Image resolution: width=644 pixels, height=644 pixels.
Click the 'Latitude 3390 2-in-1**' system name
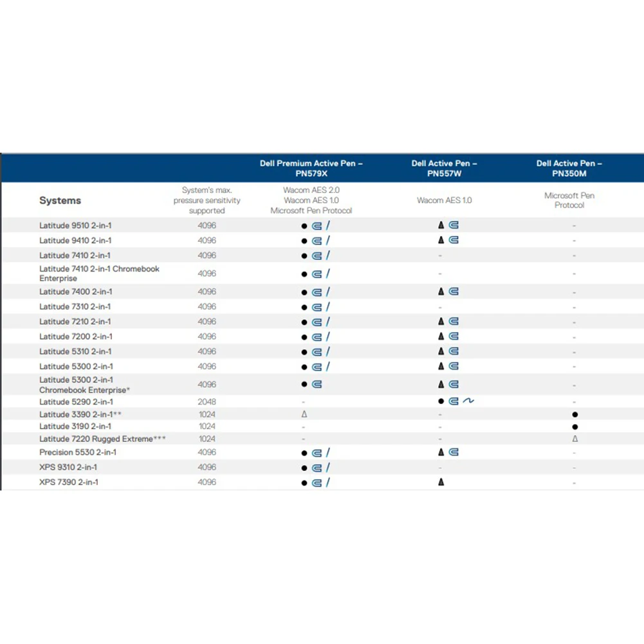80,414
